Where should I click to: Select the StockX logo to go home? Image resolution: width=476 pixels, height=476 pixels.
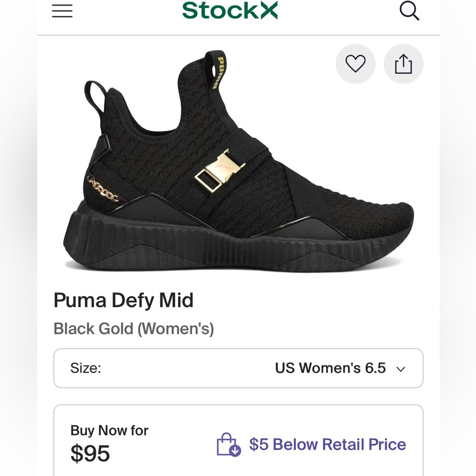click(x=230, y=11)
